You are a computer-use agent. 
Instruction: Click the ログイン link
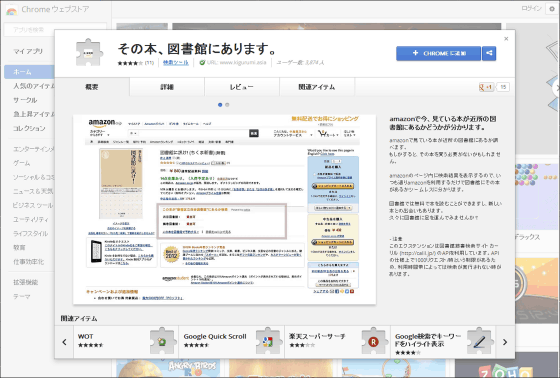click(x=531, y=9)
